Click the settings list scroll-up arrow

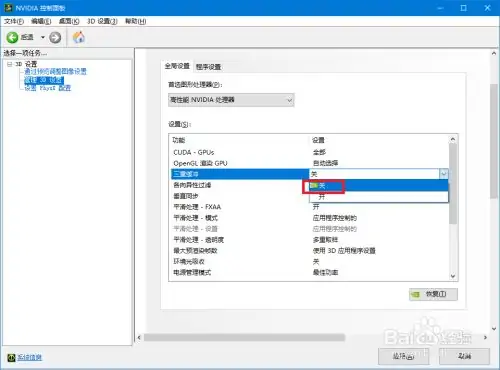point(453,139)
